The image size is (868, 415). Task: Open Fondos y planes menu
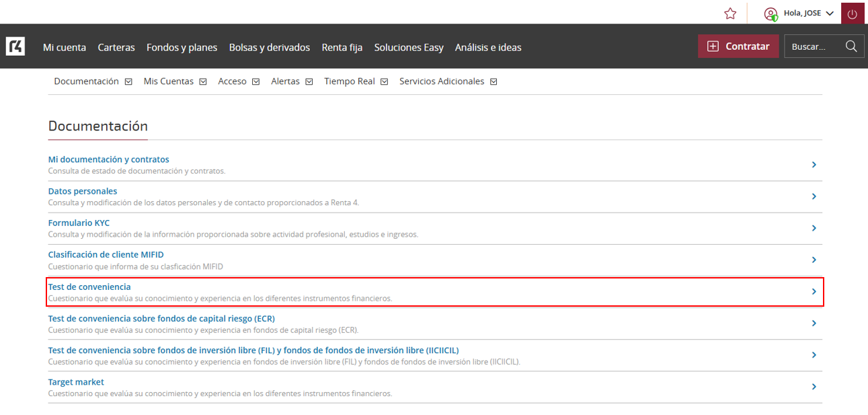pos(182,47)
